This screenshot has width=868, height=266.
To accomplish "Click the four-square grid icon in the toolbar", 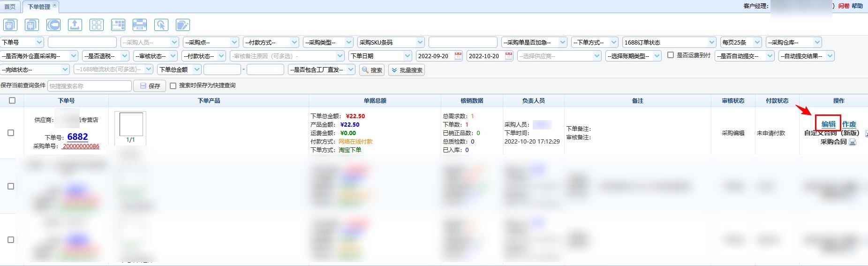I will [x=97, y=25].
